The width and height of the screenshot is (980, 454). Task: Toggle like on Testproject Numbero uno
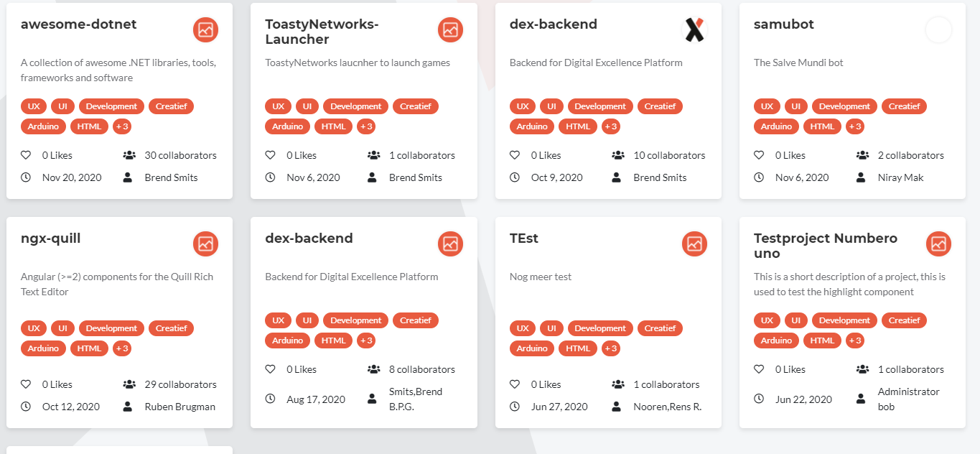coord(758,369)
